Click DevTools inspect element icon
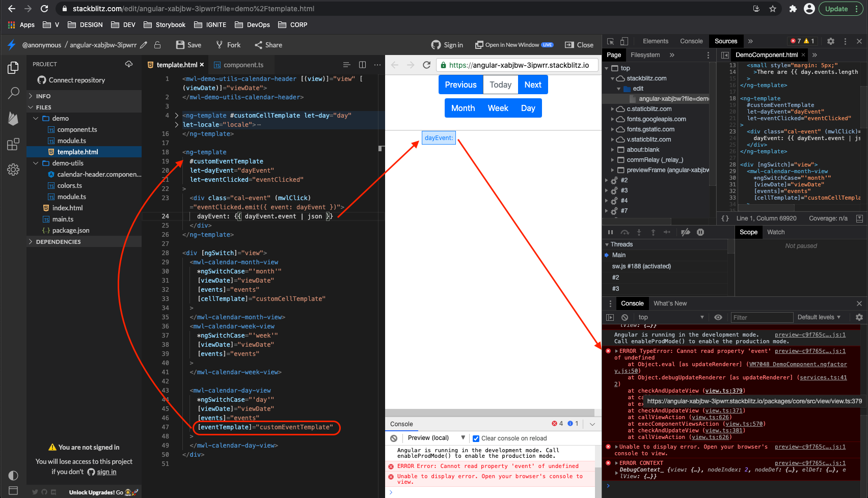 610,41
